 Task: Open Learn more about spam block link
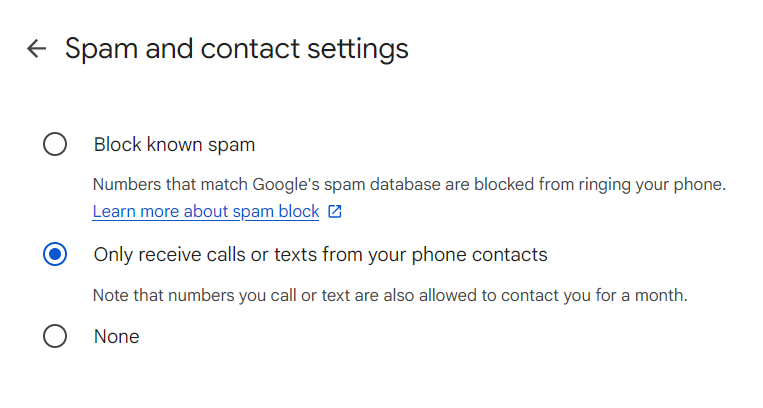tap(206, 211)
